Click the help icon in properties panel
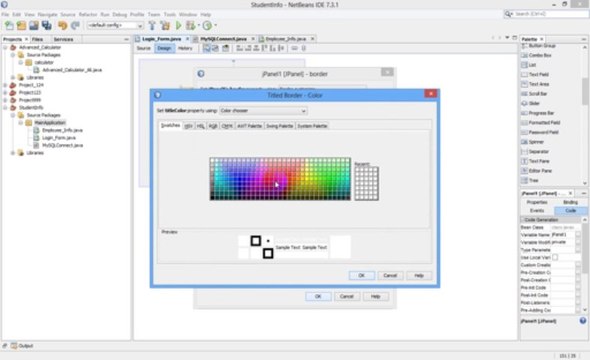The image size is (590, 360). (x=582, y=321)
